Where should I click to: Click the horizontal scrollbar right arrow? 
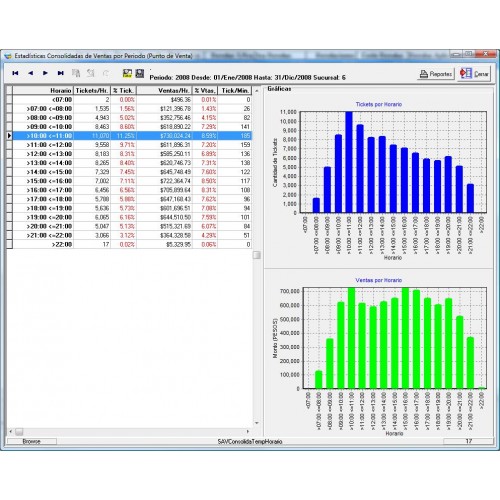(248, 432)
